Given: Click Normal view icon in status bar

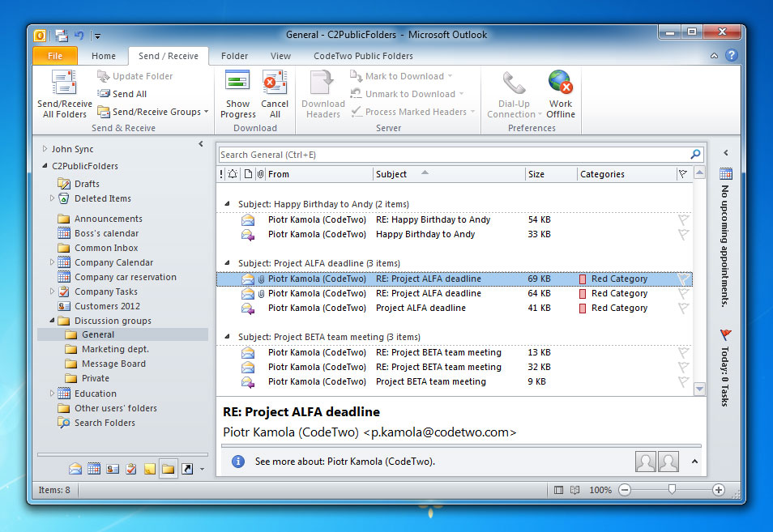Looking at the screenshot, I should (x=558, y=490).
